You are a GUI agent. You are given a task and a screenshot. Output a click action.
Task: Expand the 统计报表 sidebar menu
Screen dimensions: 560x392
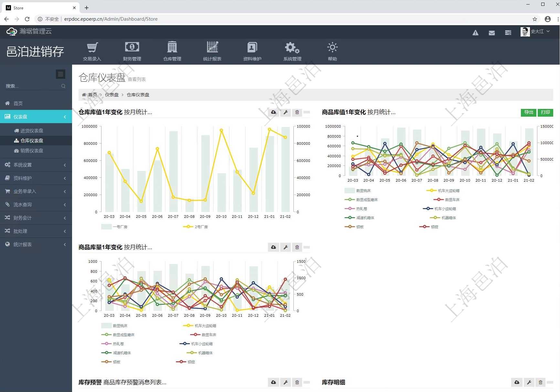[x=36, y=244]
